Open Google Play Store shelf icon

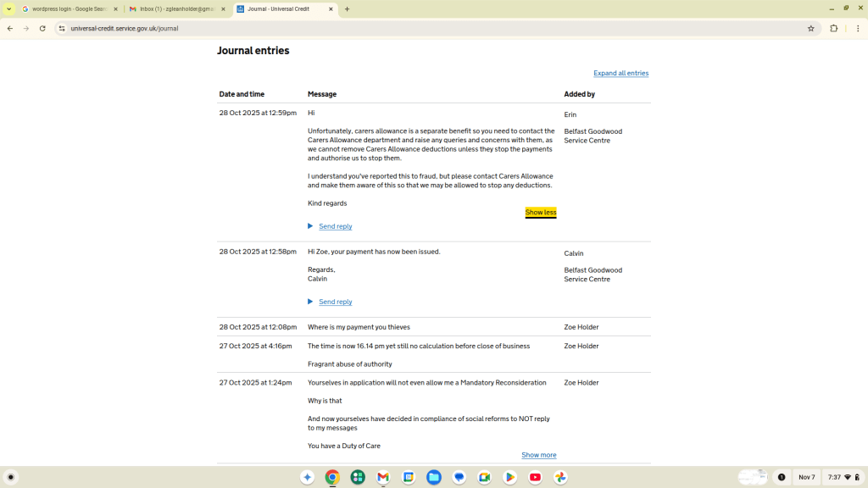[x=509, y=477]
